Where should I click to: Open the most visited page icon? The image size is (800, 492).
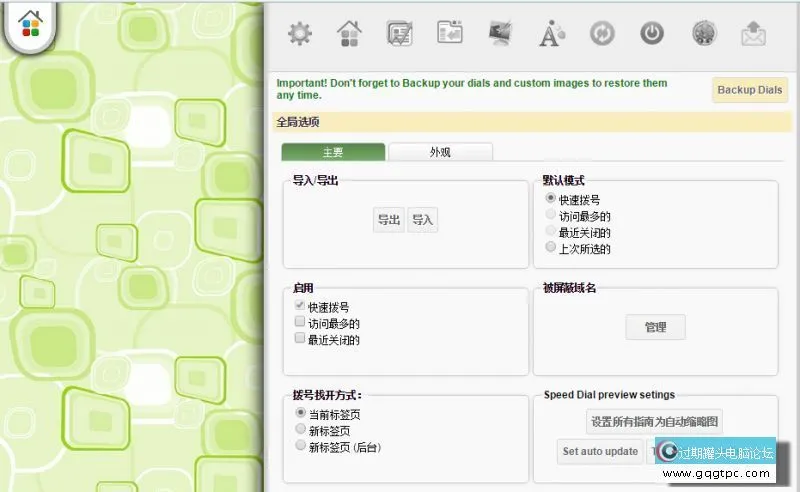tap(400, 34)
